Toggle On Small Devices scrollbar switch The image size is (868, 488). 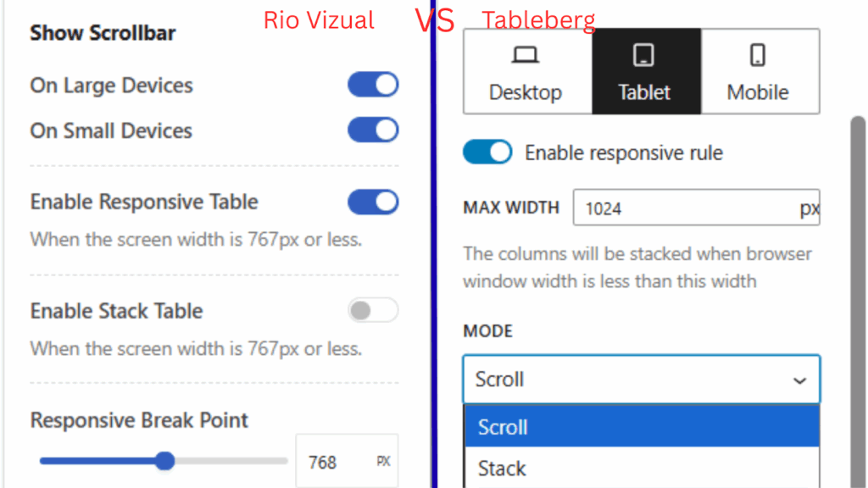[373, 130]
